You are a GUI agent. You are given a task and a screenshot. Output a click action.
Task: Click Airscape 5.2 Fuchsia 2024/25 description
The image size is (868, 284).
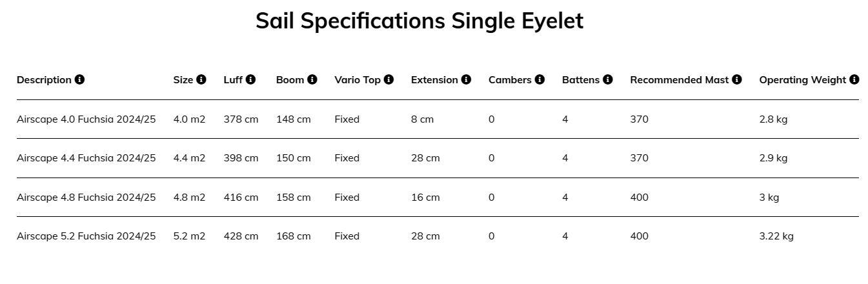tap(86, 236)
